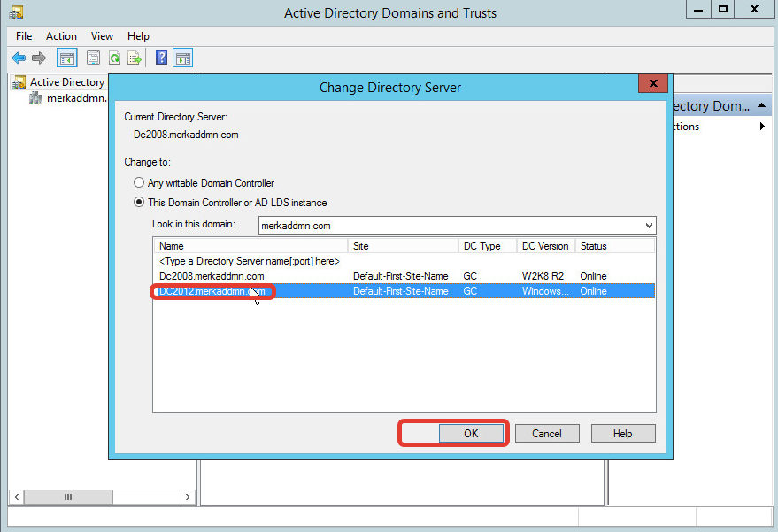
Task: Maximize the Active Directory Domains and Trusts window
Action: pos(723,10)
